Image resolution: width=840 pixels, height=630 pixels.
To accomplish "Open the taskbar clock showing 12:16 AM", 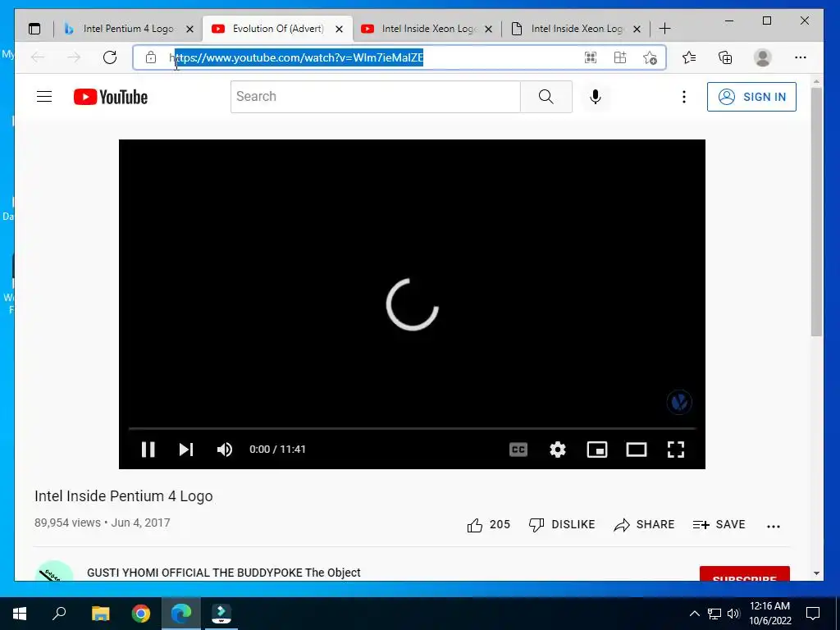I will point(769,614).
